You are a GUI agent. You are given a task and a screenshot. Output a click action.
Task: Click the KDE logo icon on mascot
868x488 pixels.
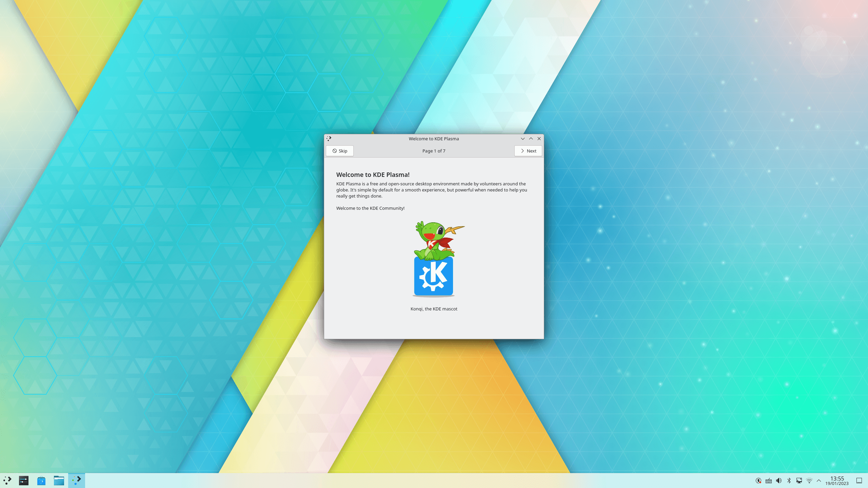[x=434, y=276]
